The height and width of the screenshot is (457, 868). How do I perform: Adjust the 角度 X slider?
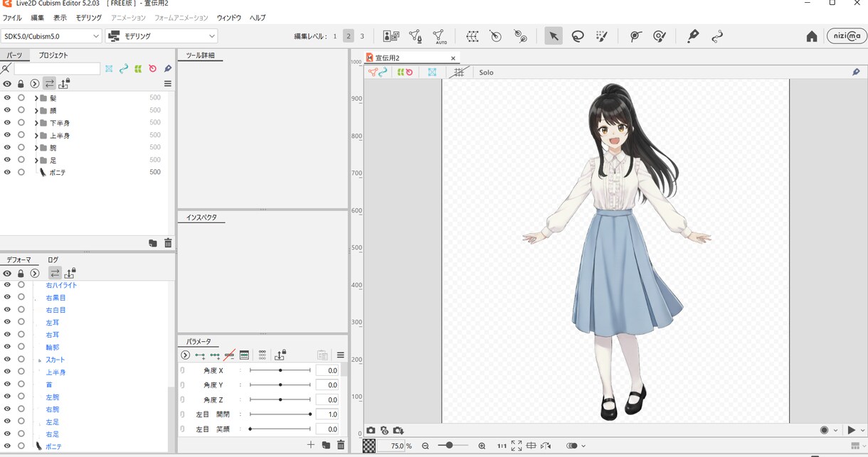tap(280, 370)
